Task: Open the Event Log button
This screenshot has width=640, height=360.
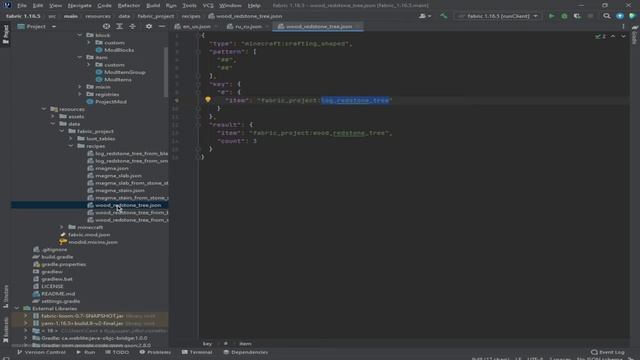Action: pyautogui.click(x=608, y=352)
